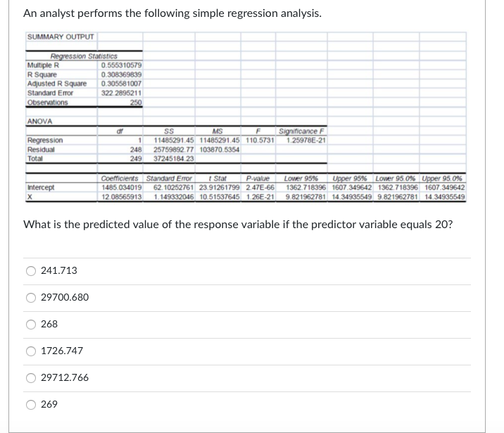Viewport: 504px width, 433px height.
Task: Click the Residual SS value 25759892.77
Action: (x=174, y=149)
